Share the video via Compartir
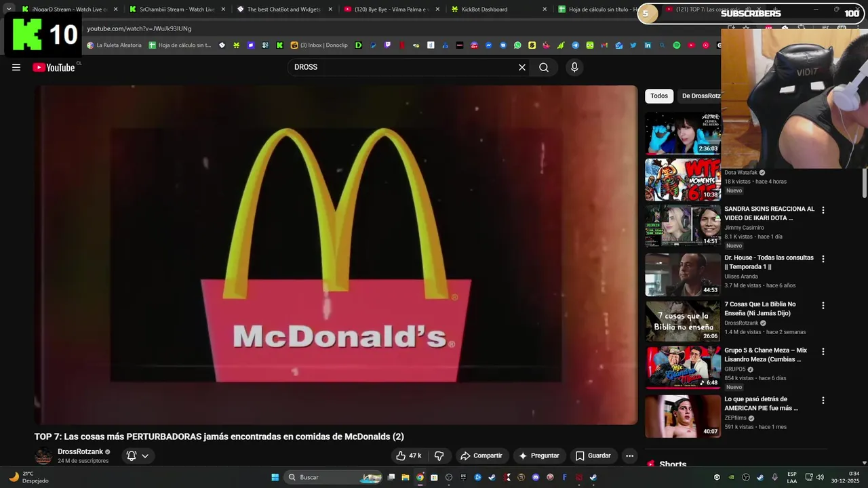868x488 pixels. (481, 455)
